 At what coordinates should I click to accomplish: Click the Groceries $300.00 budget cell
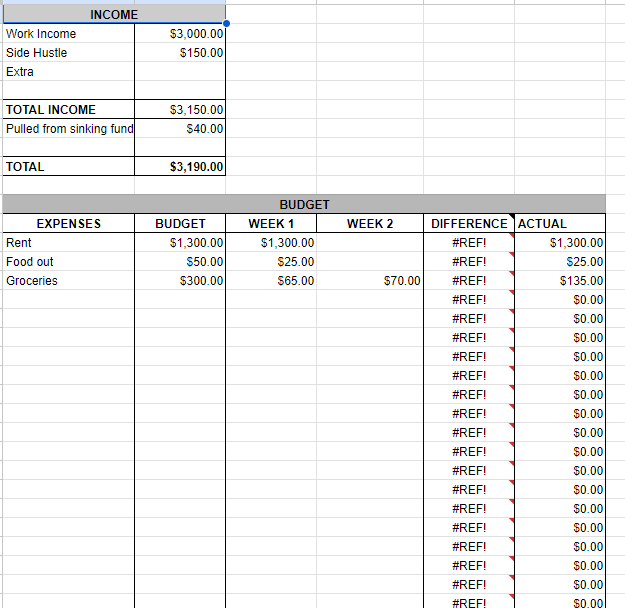coord(180,280)
